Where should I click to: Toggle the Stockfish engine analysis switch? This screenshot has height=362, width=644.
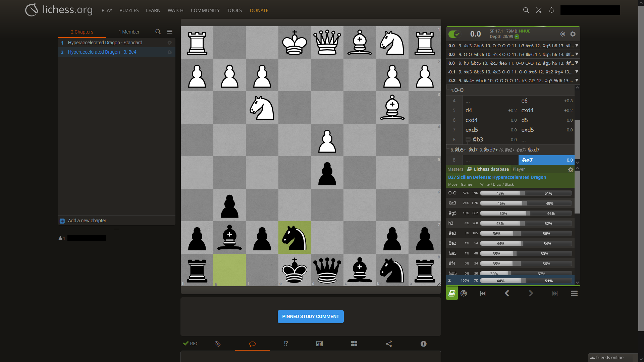click(454, 34)
